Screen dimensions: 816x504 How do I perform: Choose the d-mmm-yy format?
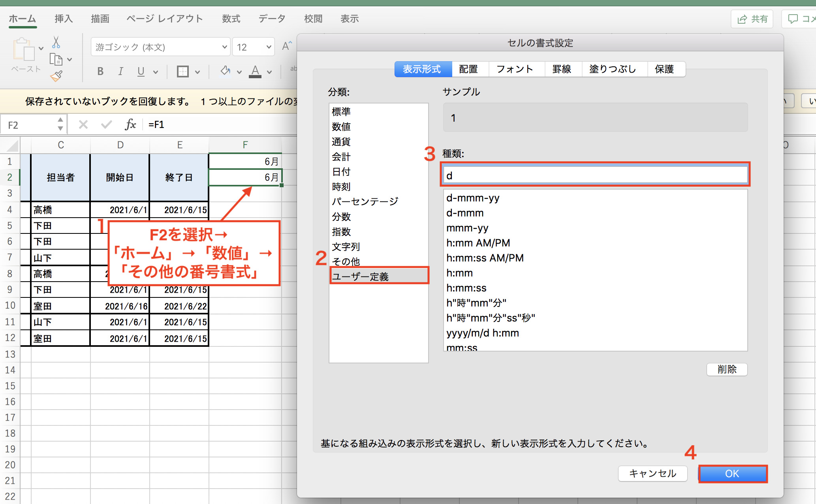pos(595,198)
